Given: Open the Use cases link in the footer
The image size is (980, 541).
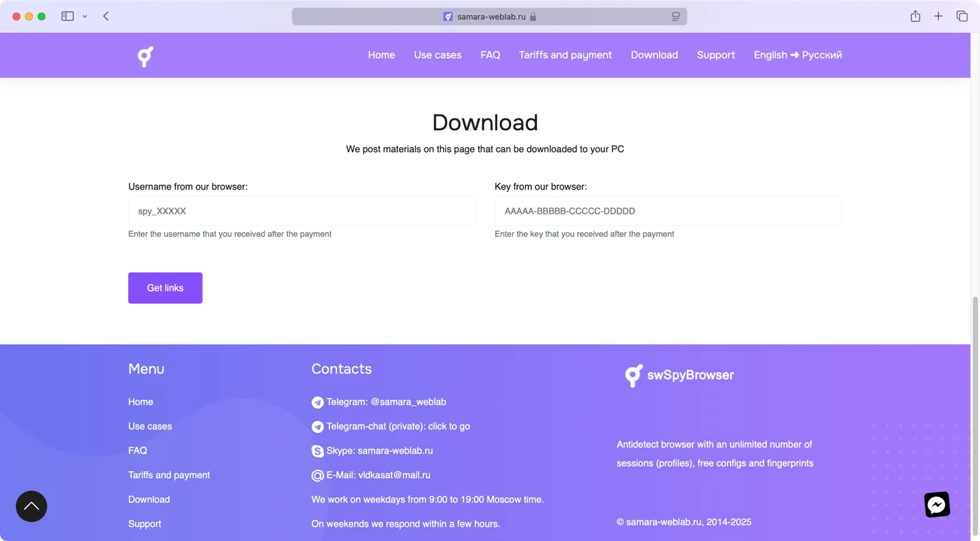Looking at the screenshot, I should (150, 426).
